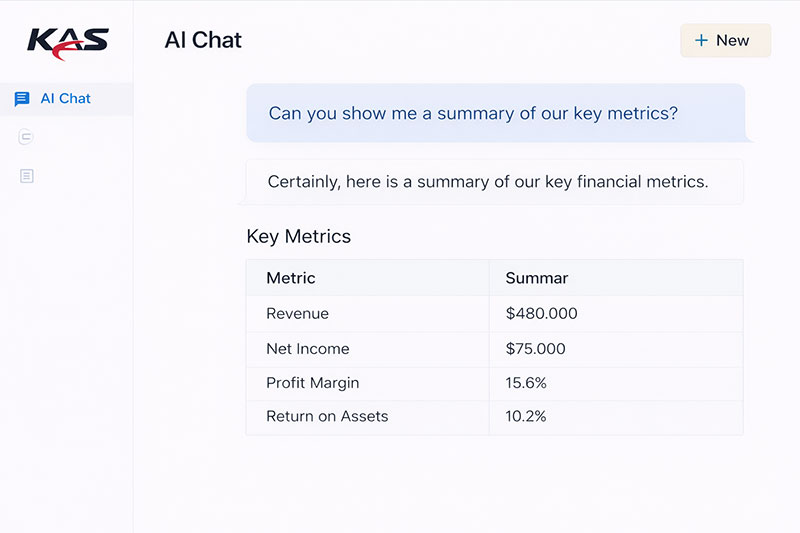Image resolution: width=800 pixels, height=533 pixels.
Task: Click the $480.000 revenue value
Action: point(541,314)
